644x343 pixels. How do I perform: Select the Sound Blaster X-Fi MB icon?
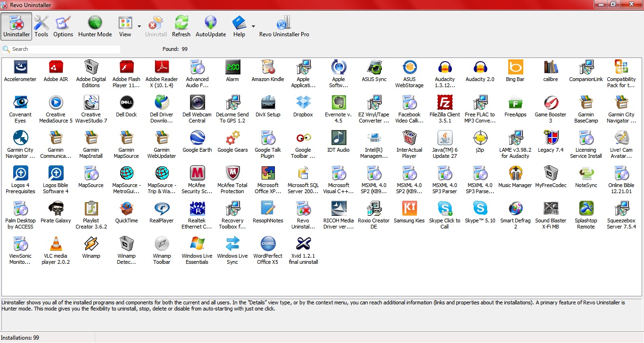tap(551, 209)
